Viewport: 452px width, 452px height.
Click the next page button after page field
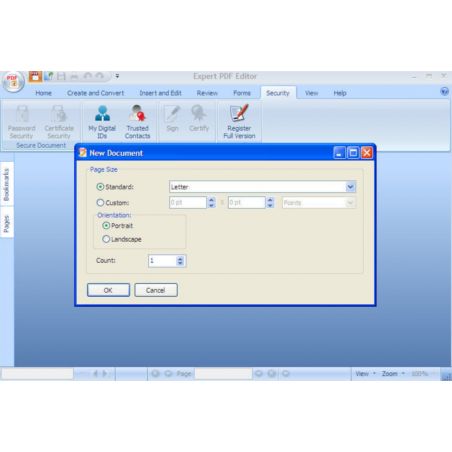259,374
